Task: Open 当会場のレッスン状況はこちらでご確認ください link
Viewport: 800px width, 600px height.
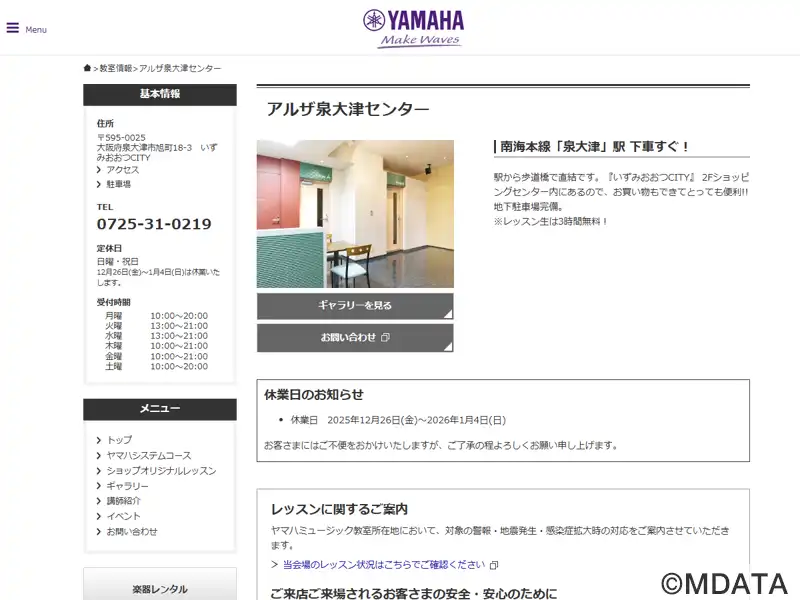Action: coord(384,565)
